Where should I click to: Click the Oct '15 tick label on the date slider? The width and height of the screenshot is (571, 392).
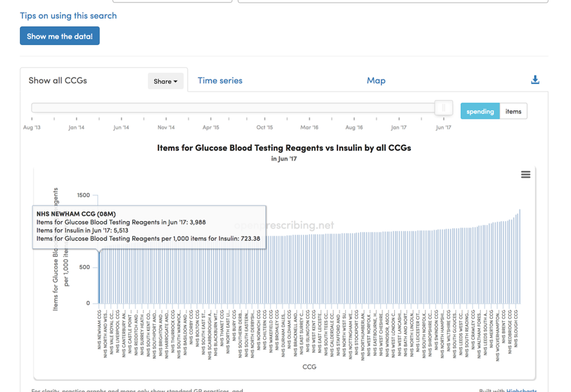tap(265, 128)
